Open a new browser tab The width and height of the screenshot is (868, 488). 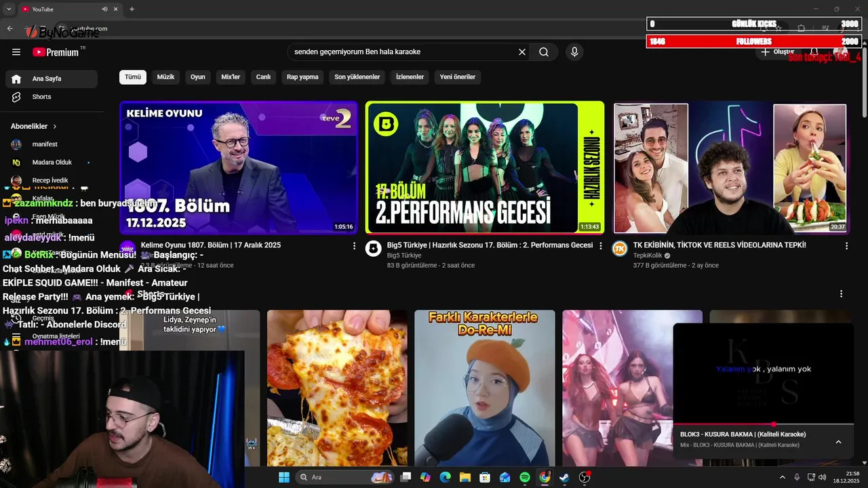coord(132,9)
